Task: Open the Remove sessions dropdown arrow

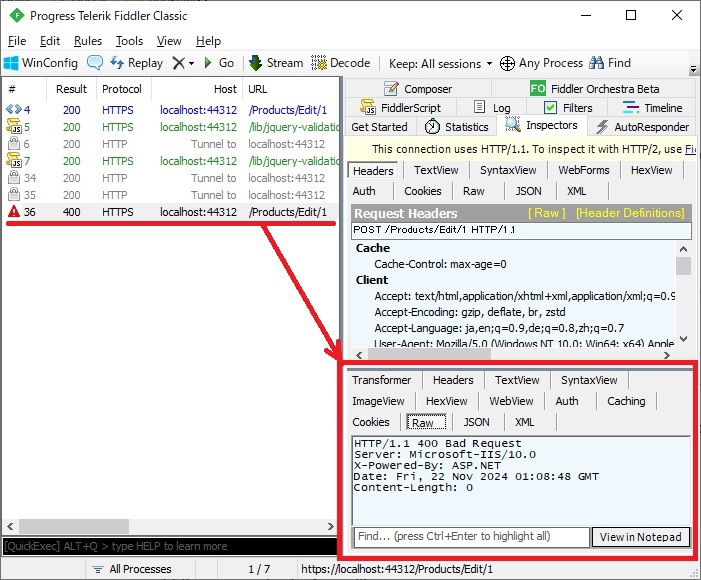Action: point(191,64)
